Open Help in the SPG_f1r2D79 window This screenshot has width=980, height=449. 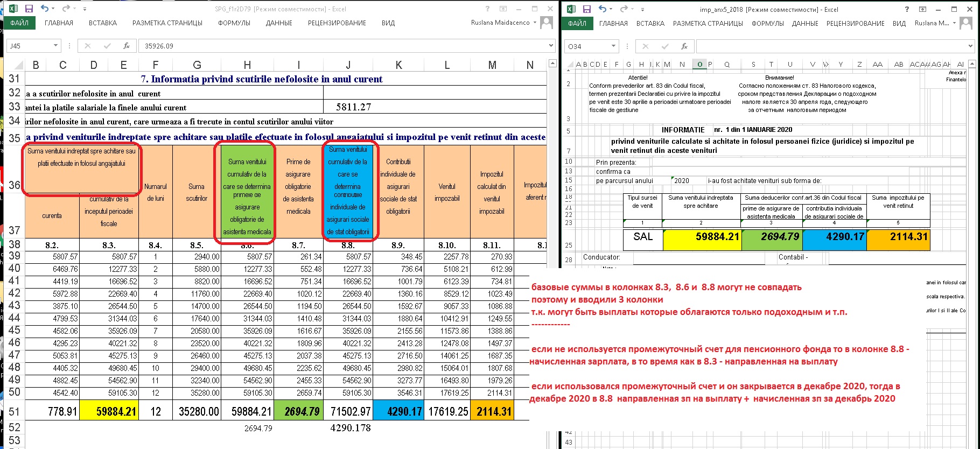[487, 9]
